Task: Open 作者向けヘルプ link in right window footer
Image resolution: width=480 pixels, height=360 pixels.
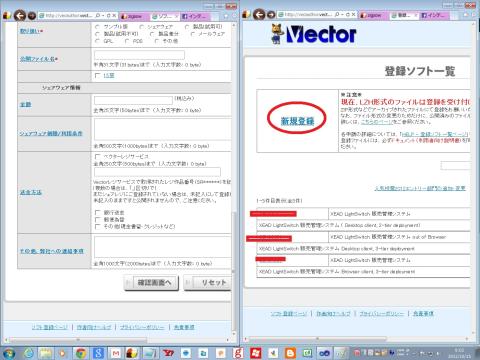Action: 333,314
